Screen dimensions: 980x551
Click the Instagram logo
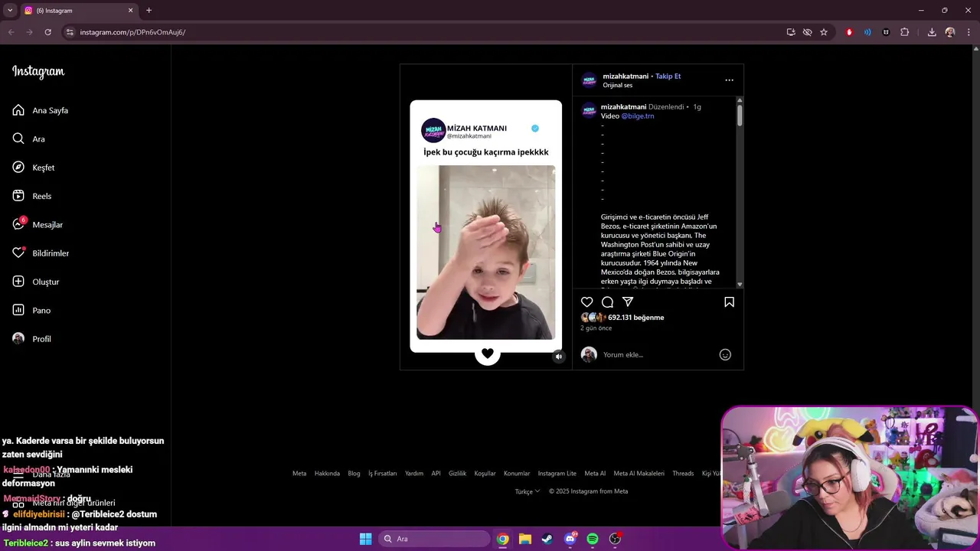point(38,72)
